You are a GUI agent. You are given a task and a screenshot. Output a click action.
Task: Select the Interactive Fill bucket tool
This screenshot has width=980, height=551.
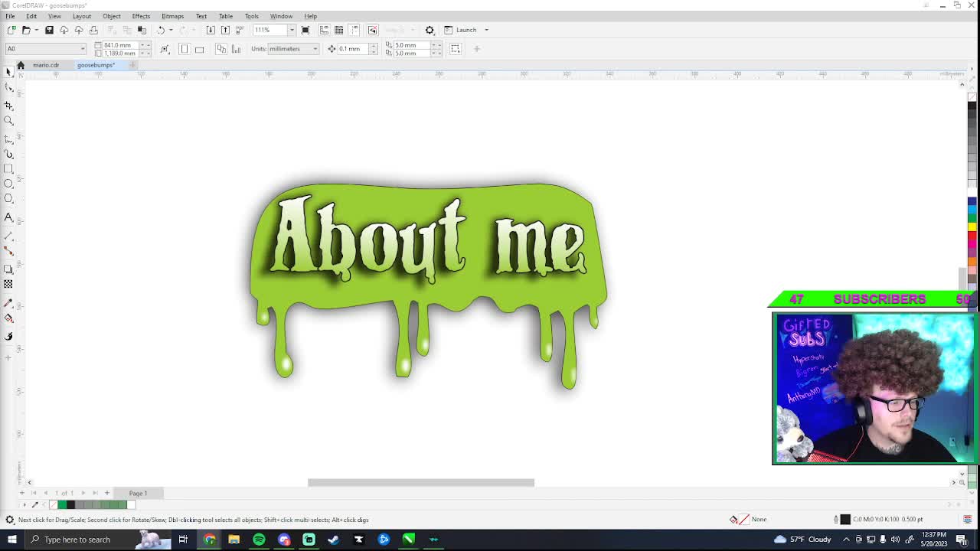8,318
